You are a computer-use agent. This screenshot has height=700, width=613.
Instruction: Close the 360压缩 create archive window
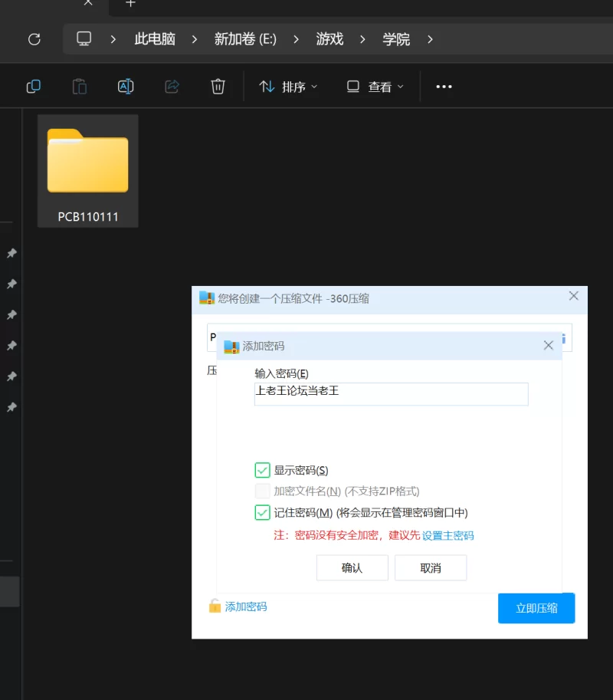tap(574, 296)
